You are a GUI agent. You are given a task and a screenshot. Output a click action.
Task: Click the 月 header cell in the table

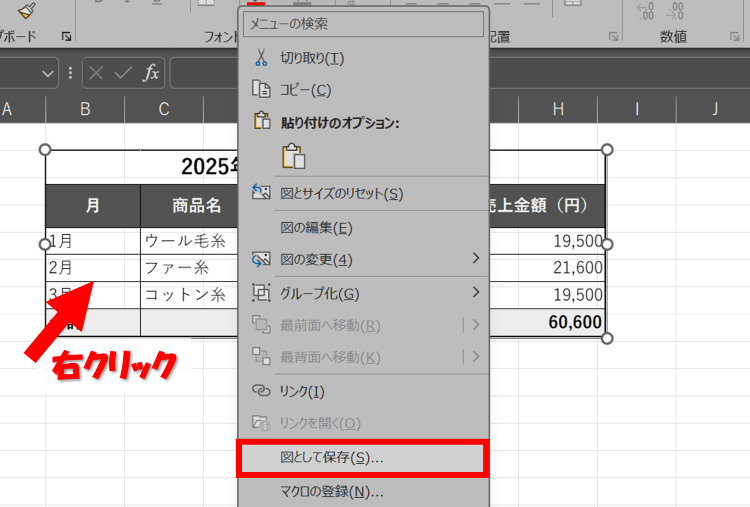pos(93,206)
